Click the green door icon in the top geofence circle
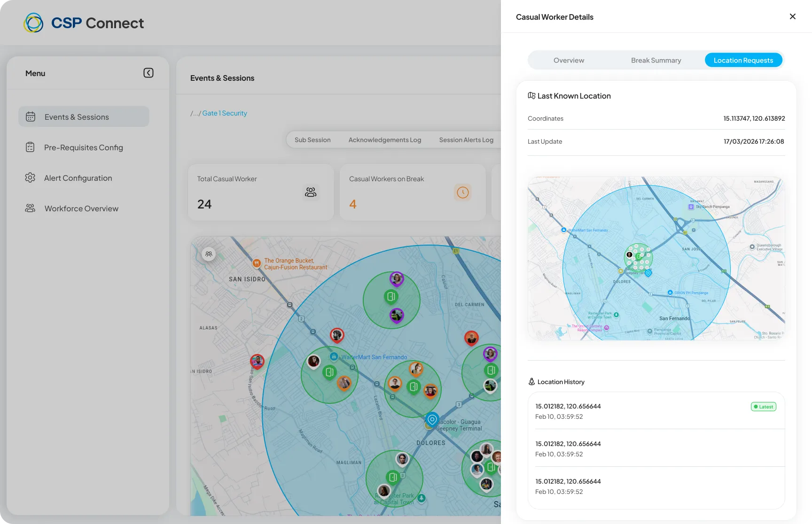Viewport: 812px width, 524px height. pyautogui.click(x=391, y=297)
